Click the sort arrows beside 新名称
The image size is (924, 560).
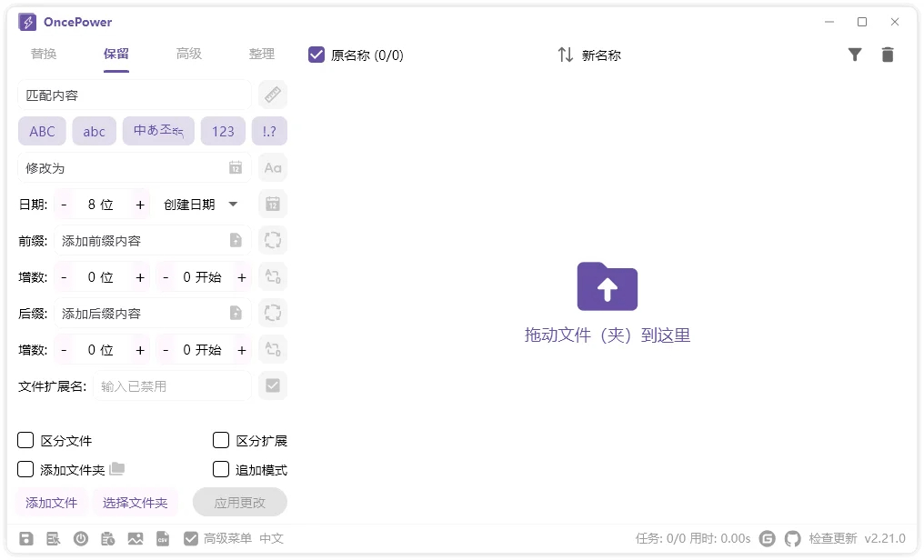[x=565, y=55]
